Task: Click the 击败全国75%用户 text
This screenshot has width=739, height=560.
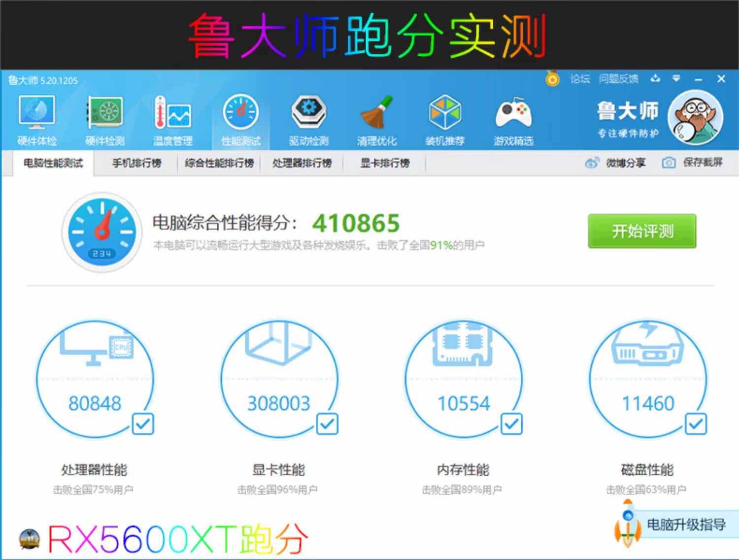Action: tap(93, 490)
